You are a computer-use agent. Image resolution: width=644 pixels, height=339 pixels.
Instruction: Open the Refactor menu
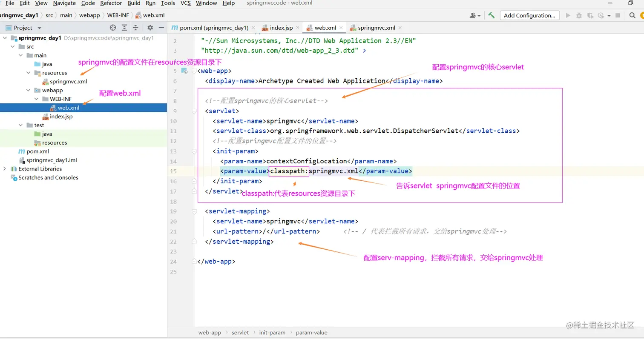[111, 3]
